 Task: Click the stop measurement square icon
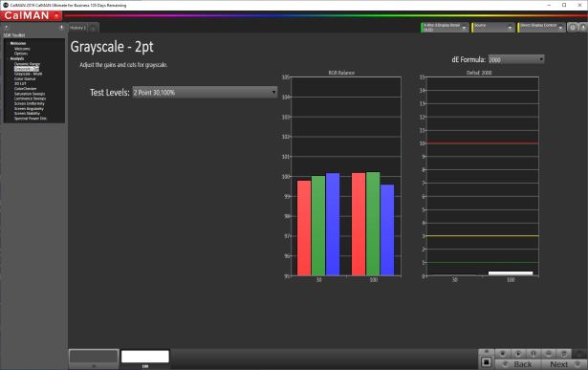[486, 362]
